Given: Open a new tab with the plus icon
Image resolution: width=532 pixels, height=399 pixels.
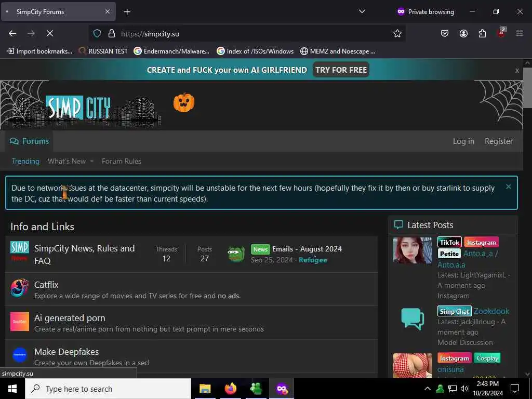Looking at the screenshot, I should [127, 12].
